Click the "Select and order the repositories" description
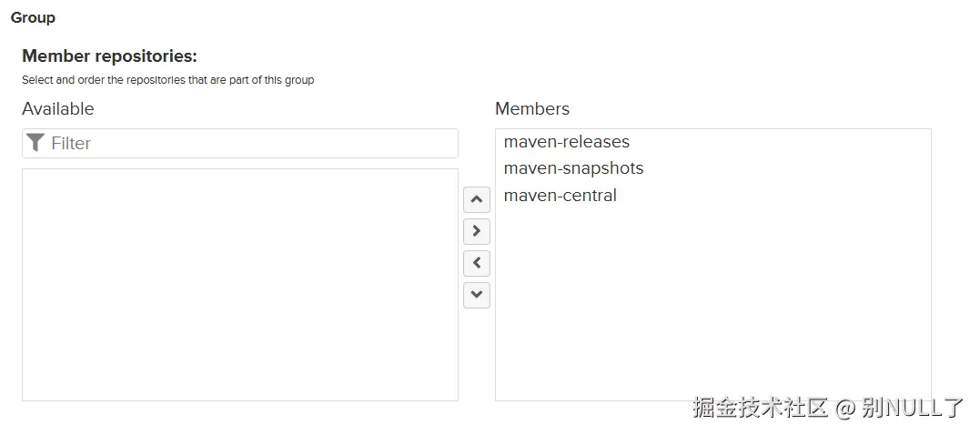This screenshot has width=980, height=435. click(x=167, y=80)
